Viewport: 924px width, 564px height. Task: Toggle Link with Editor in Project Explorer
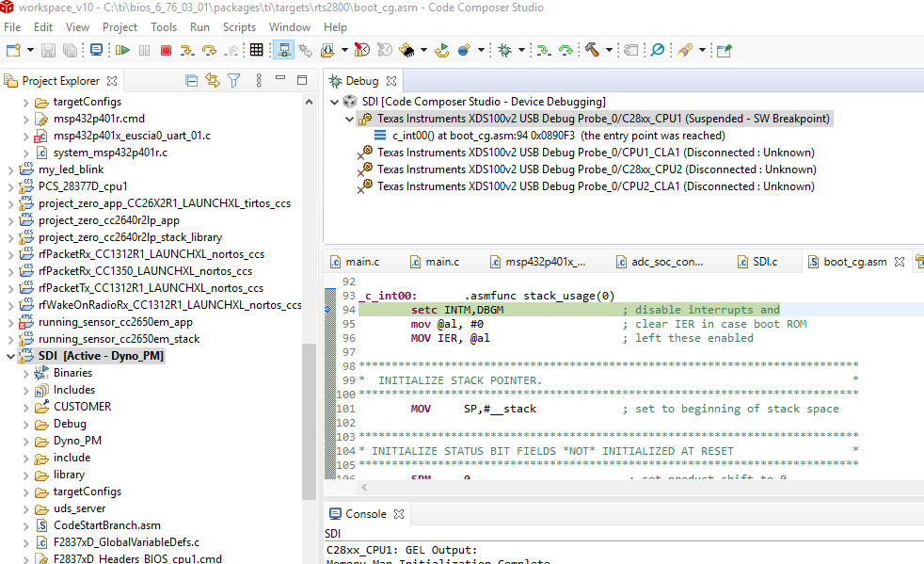(213, 81)
